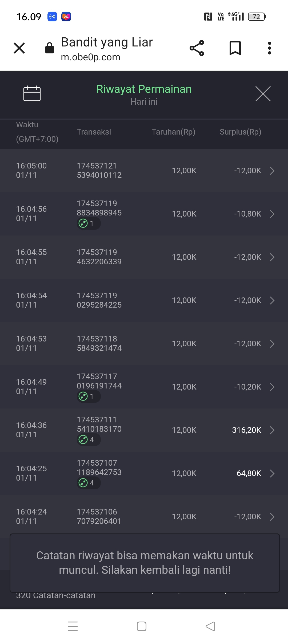Tap the m.obe0p.com address text
The width and height of the screenshot is (288, 644).
tap(90, 57)
